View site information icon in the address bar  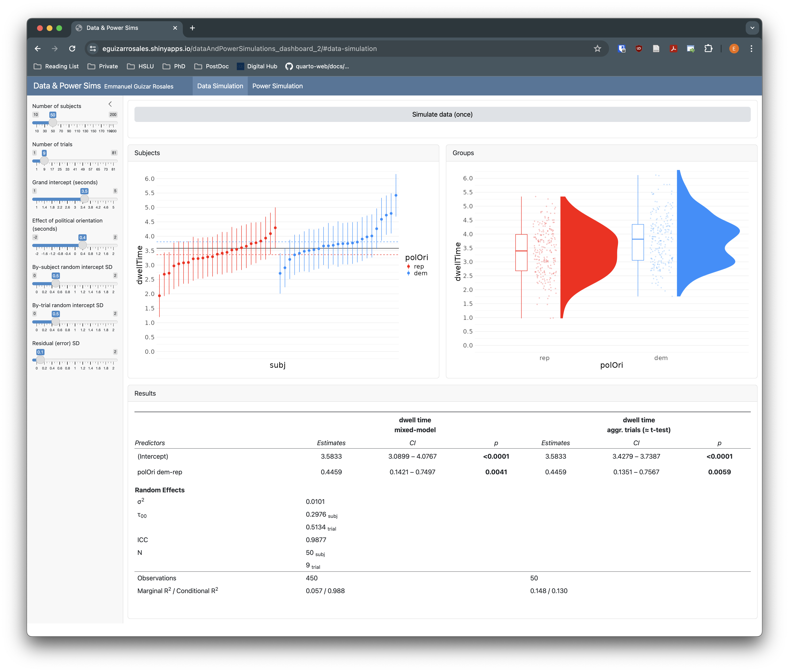click(92, 48)
